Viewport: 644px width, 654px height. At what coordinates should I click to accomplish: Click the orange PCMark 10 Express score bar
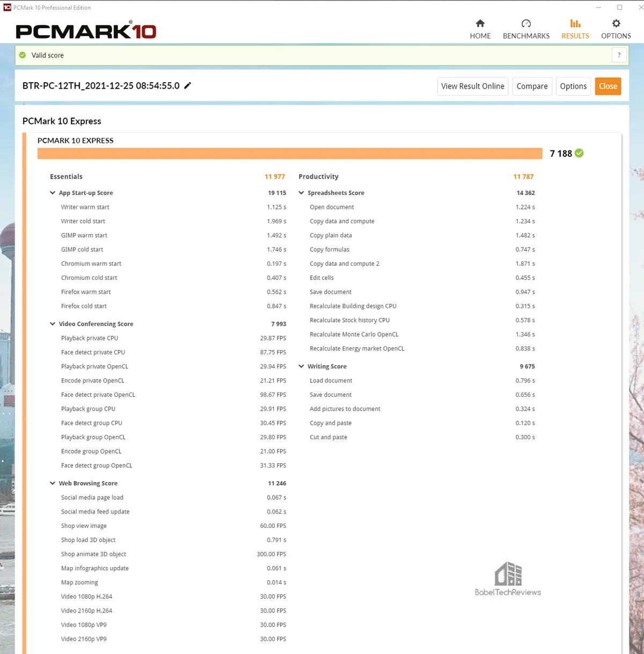tap(290, 154)
